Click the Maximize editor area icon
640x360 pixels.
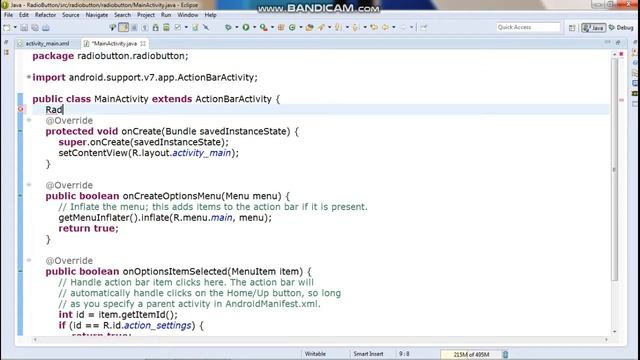pos(618,42)
